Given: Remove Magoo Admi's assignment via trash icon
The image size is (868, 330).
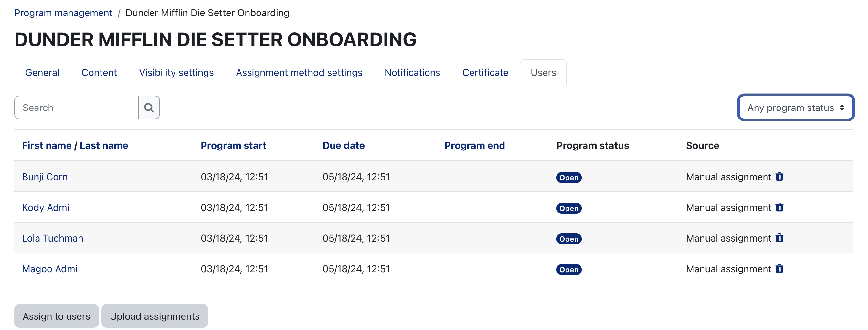Looking at the screenshot, I should pos(779,268).
